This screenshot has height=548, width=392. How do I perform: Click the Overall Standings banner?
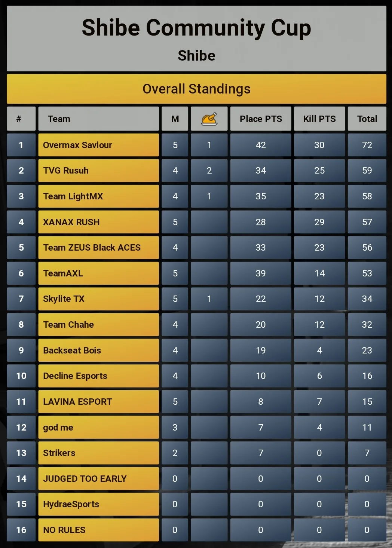[x=196, y=89]
